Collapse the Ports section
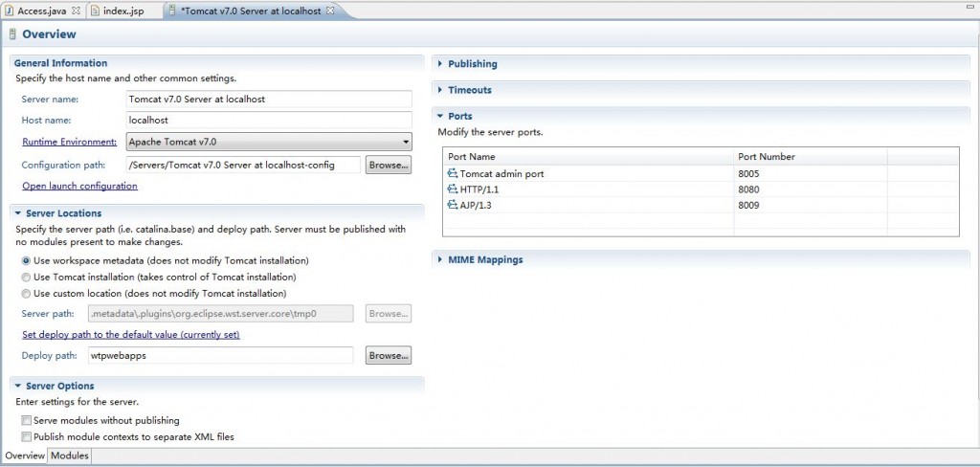 pos(440,117)
